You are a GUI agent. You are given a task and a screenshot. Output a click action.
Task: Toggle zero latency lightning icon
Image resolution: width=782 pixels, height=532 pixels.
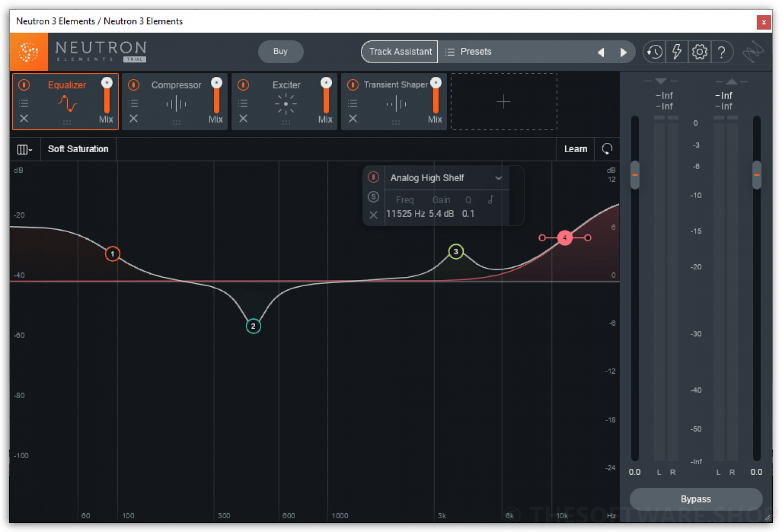677,51
